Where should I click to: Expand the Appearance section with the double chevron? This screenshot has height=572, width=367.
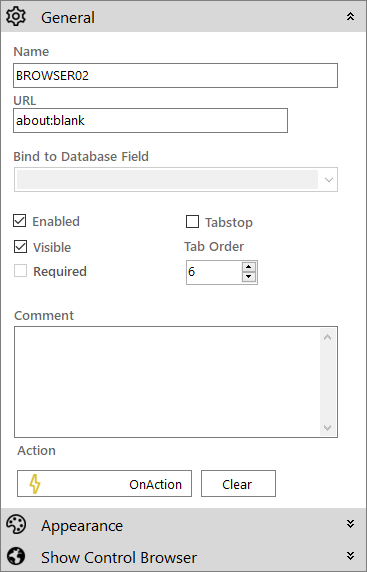[350, 524]
